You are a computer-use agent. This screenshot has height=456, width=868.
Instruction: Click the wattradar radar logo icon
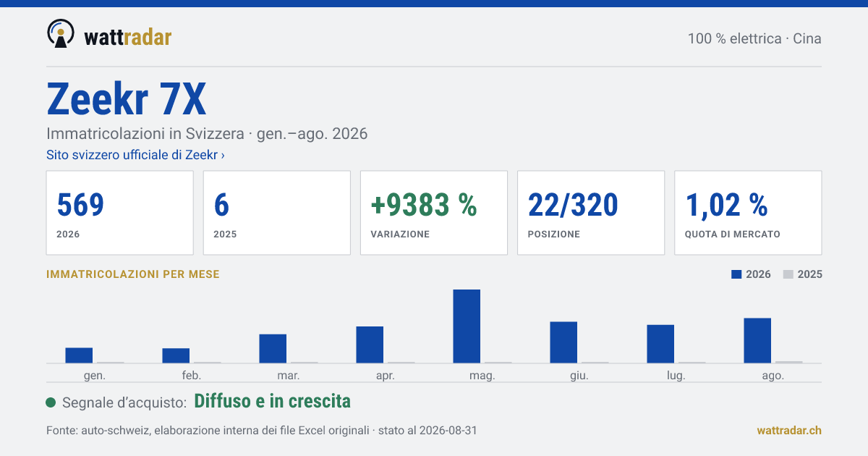point(60,34)
